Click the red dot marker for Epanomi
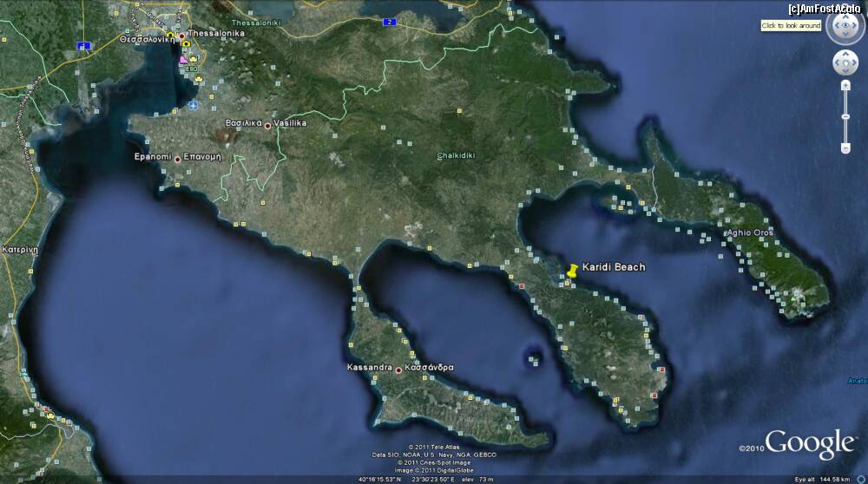This screenshot has height=484, width=868. pos(178,159)
